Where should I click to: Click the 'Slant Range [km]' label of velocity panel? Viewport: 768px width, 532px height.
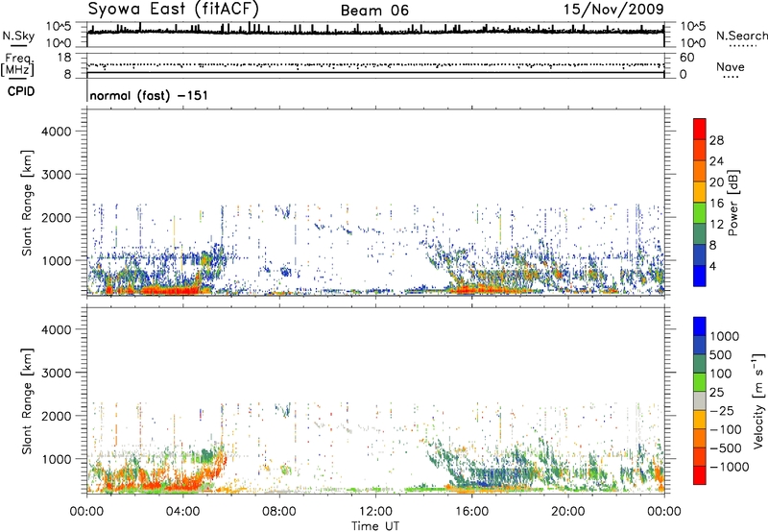point(27,400)
